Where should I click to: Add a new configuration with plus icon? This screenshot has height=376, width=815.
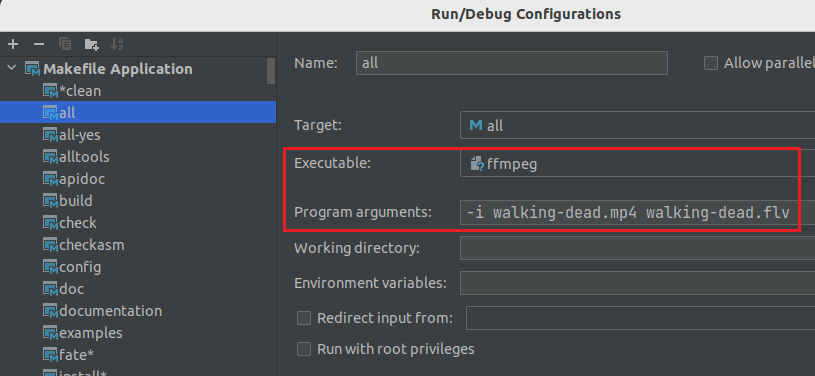pos(13,44)
